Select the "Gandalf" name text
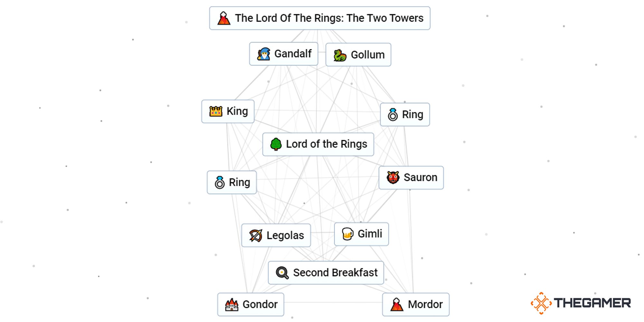 [293, 54]
